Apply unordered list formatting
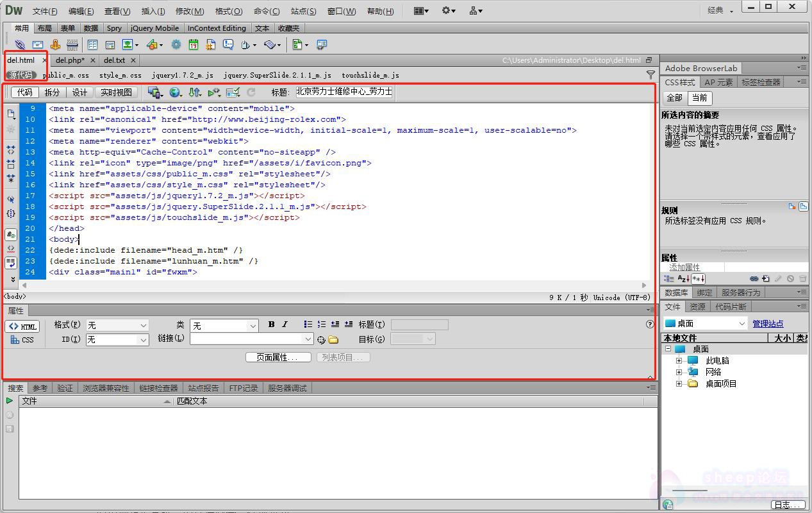 point(308,324)
